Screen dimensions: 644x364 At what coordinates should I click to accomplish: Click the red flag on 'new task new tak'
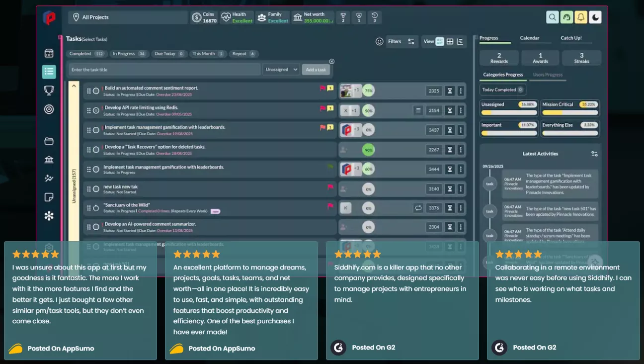coord(330,187)
